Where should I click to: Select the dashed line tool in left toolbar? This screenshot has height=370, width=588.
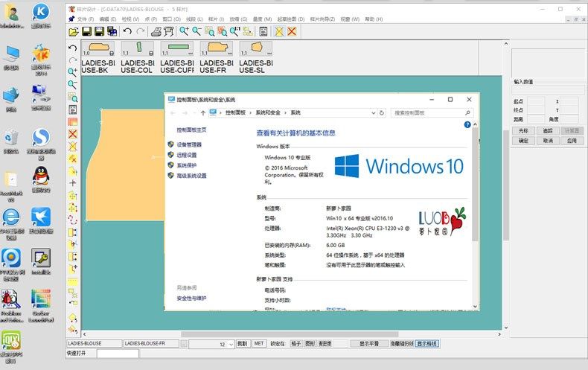[73, 281]
